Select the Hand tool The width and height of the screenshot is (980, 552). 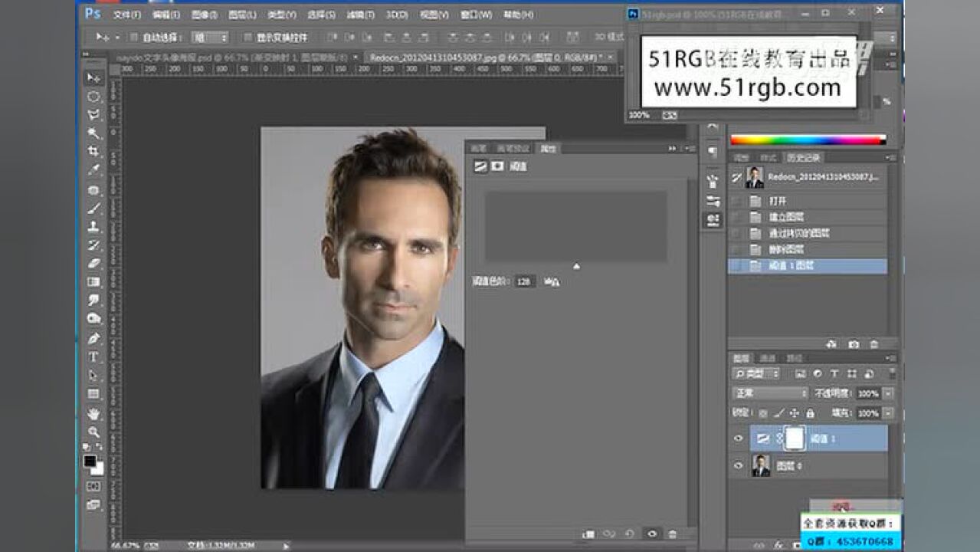click(93, 413)
